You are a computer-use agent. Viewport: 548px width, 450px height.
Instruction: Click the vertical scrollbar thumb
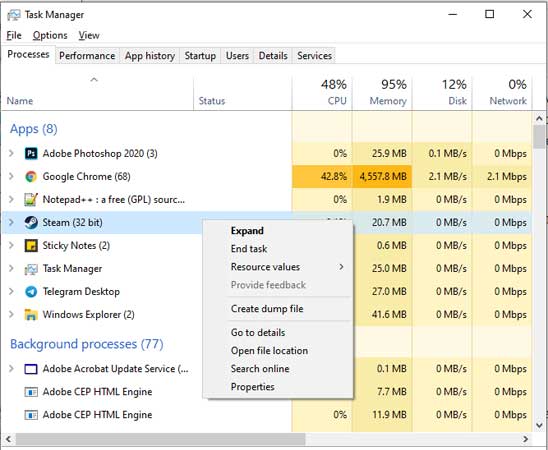point(539,137)
